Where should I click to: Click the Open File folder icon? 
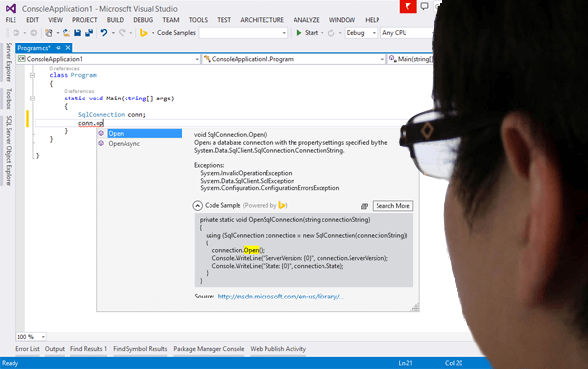point(67,33)
